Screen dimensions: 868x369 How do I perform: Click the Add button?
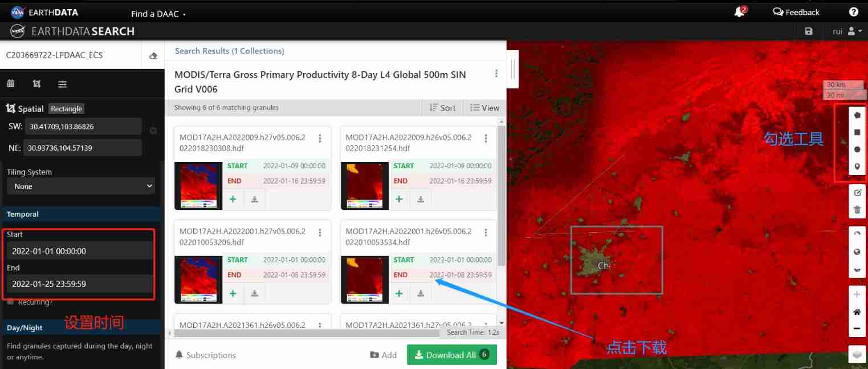384,355
